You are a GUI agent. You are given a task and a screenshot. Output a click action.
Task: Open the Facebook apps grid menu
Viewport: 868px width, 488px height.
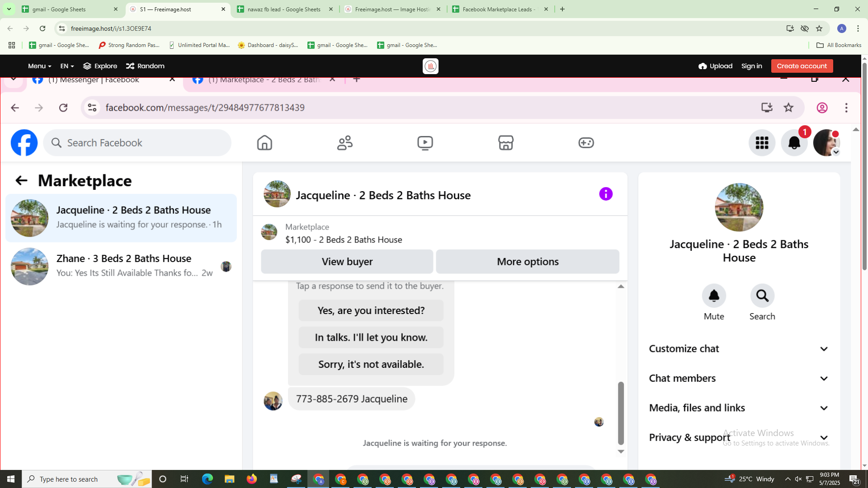[x=762, y=143]
